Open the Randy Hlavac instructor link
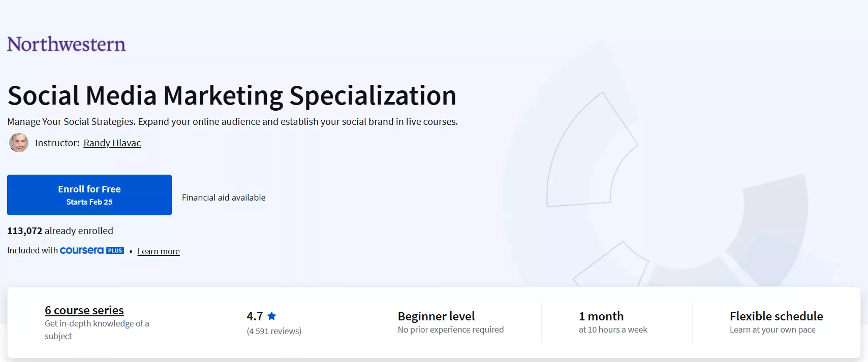 tap(112, 143)
